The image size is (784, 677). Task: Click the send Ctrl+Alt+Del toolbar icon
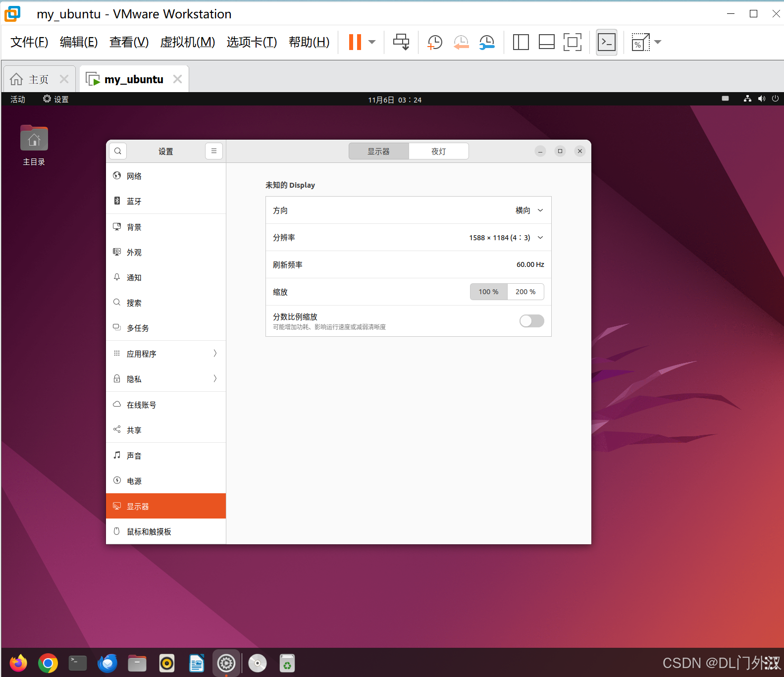click(x=401, y=42)
